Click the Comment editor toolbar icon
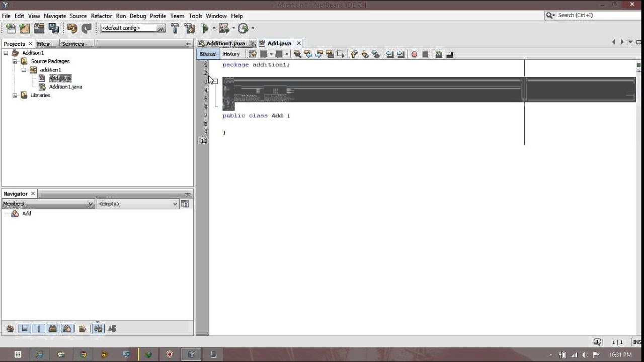Image resolution: width=644 pixels, height=362 pixels. pyautogui.click(x=439, y=54)
